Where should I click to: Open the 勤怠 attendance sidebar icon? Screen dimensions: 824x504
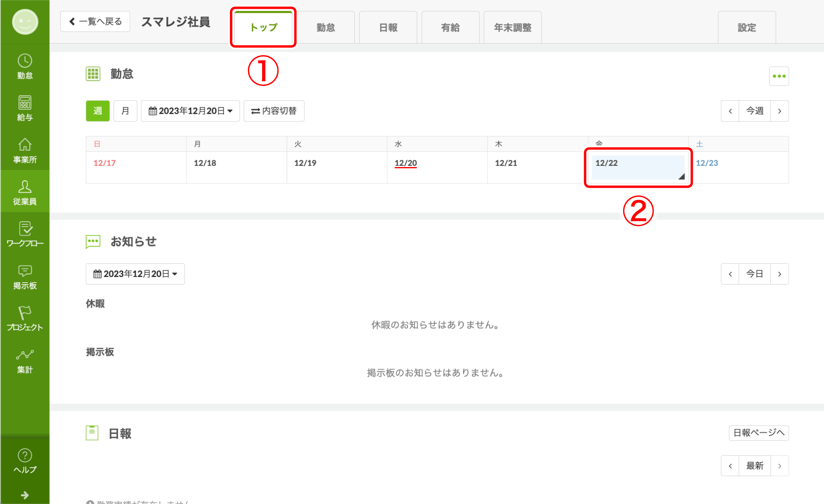(x=25, y=66)
